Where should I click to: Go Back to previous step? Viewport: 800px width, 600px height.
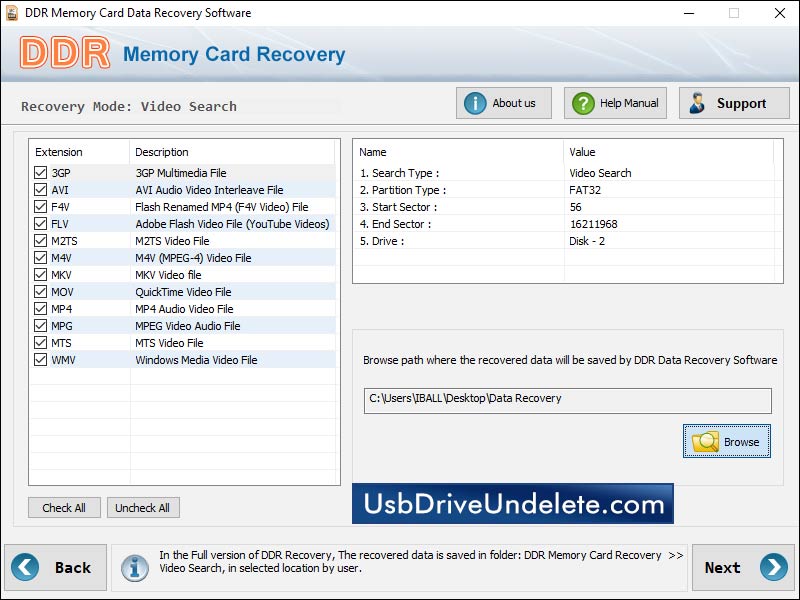click(x=56, y=567)
